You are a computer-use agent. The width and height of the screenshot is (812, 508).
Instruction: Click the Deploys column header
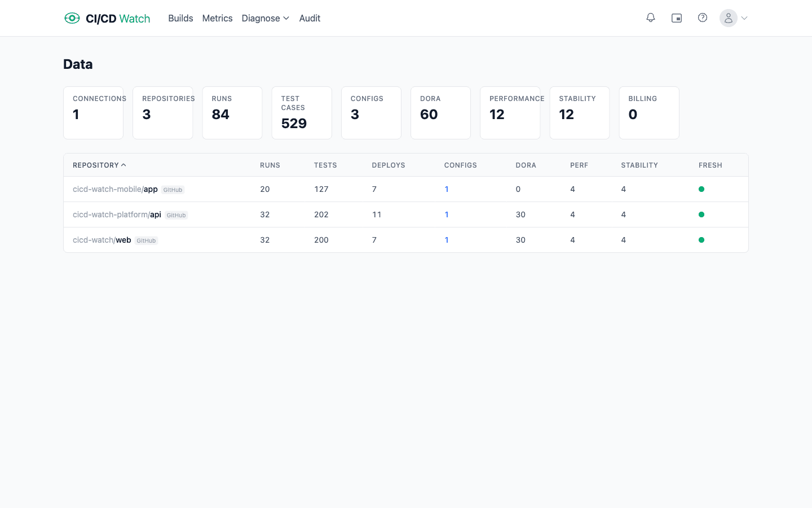tap(389, 165)
